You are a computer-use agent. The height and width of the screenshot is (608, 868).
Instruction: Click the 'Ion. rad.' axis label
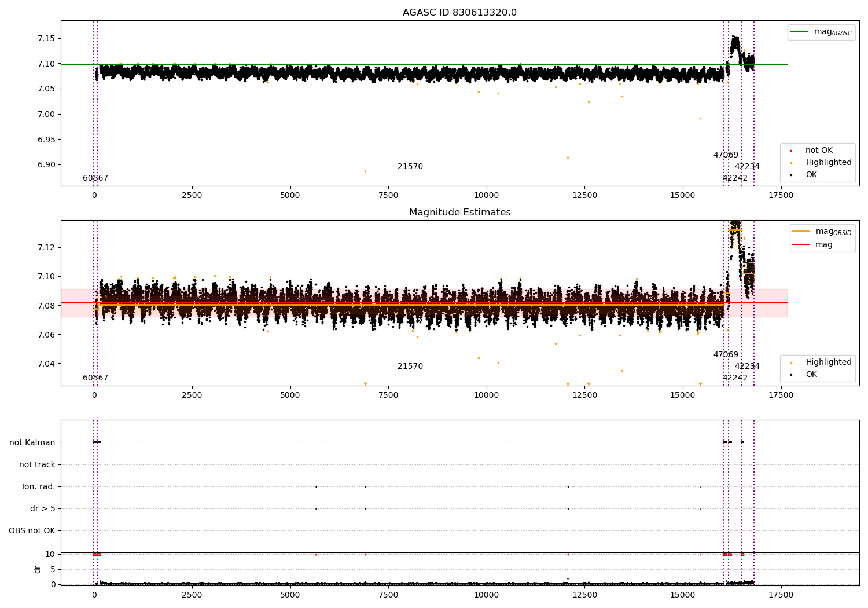(x=39, y=486)
